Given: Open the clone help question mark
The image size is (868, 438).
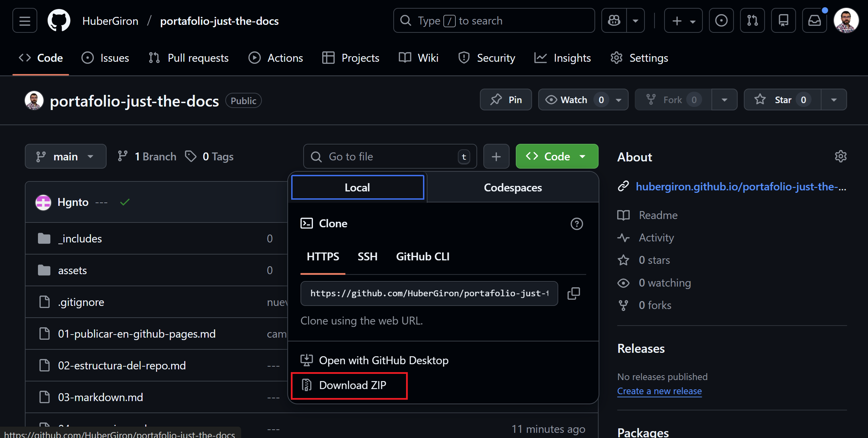Looking at the screenshot, I should [576, 224].
